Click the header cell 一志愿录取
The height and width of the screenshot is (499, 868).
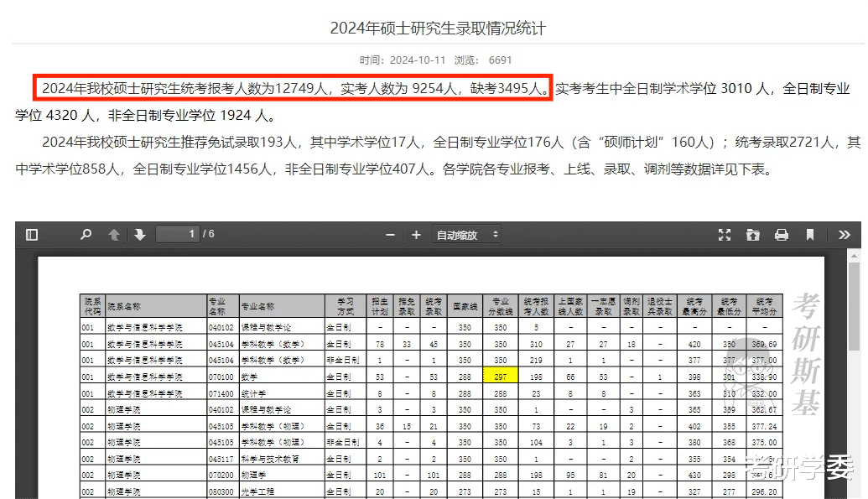click(603, 306)
